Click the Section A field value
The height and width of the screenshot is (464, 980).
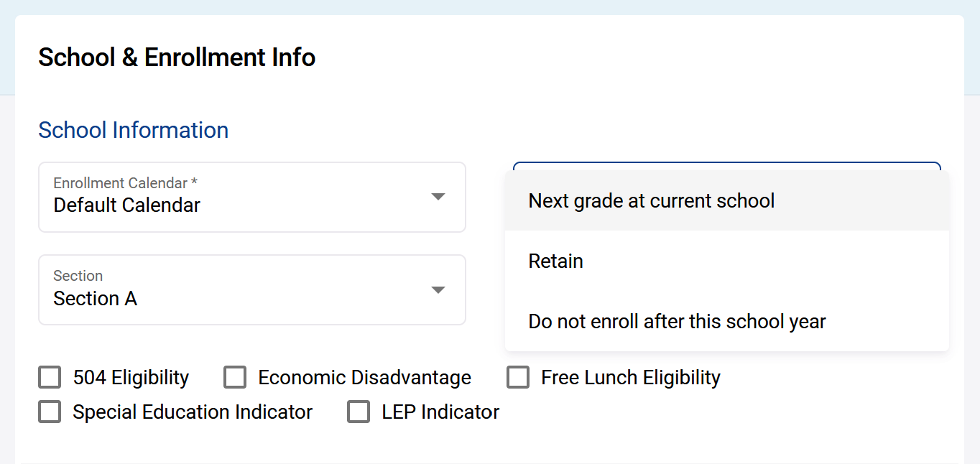click(x=96, y=299)
